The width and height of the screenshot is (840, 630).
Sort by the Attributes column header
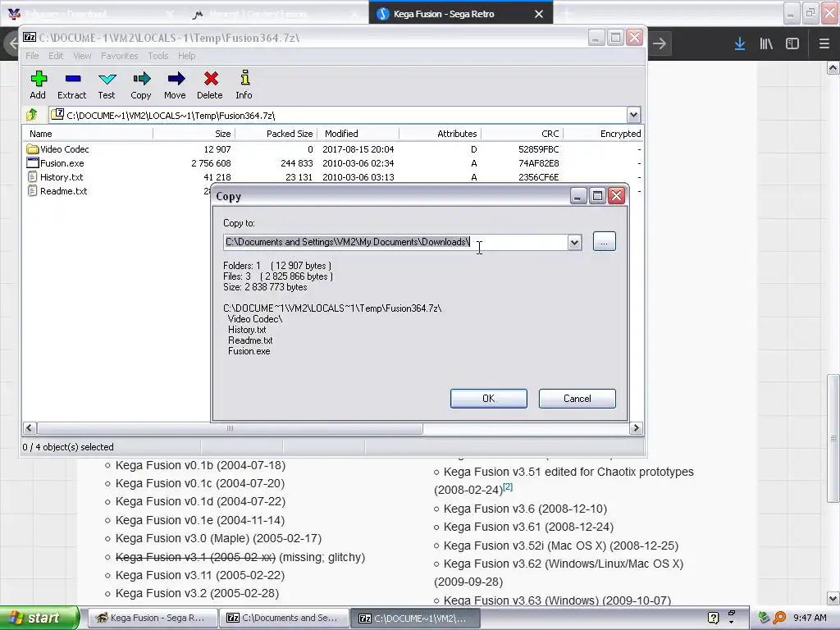coord(441,134)
